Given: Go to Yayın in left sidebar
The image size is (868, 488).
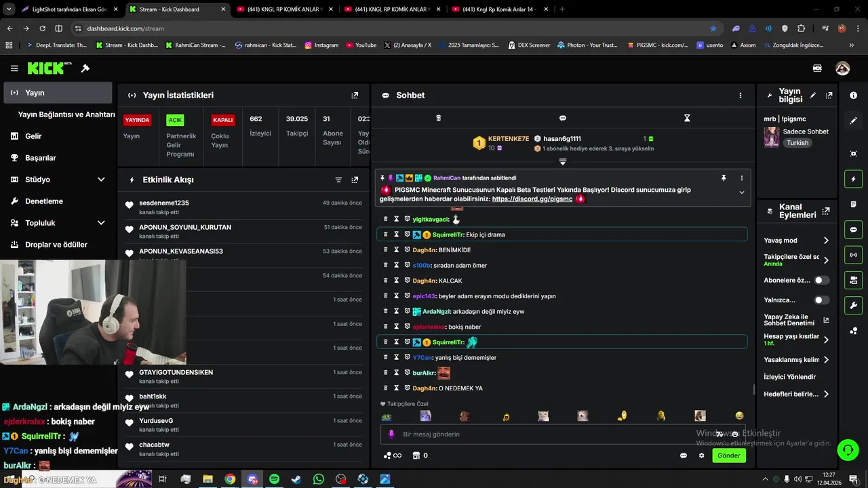Looking at the screenshot, I should tap(58, 93).
